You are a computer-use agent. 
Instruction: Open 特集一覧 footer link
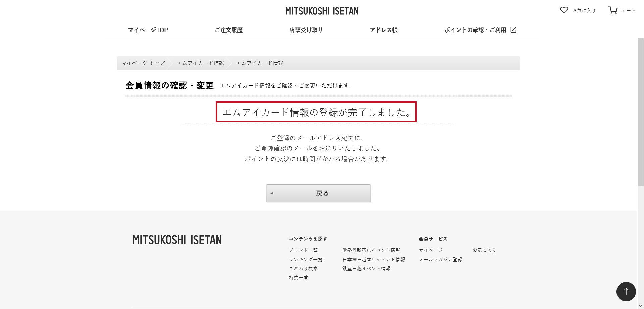[x=299, y=278]
